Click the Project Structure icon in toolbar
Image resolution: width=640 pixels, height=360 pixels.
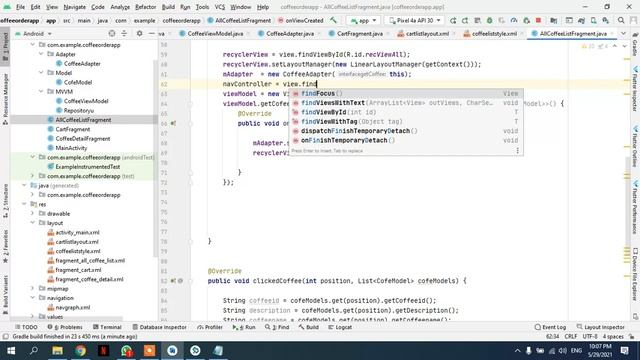point(553,20)
